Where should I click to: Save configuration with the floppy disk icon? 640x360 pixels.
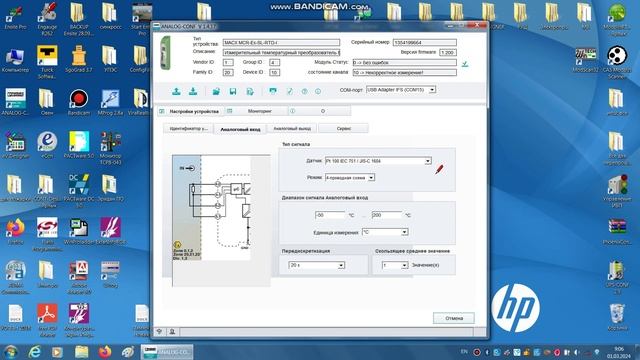233,91
